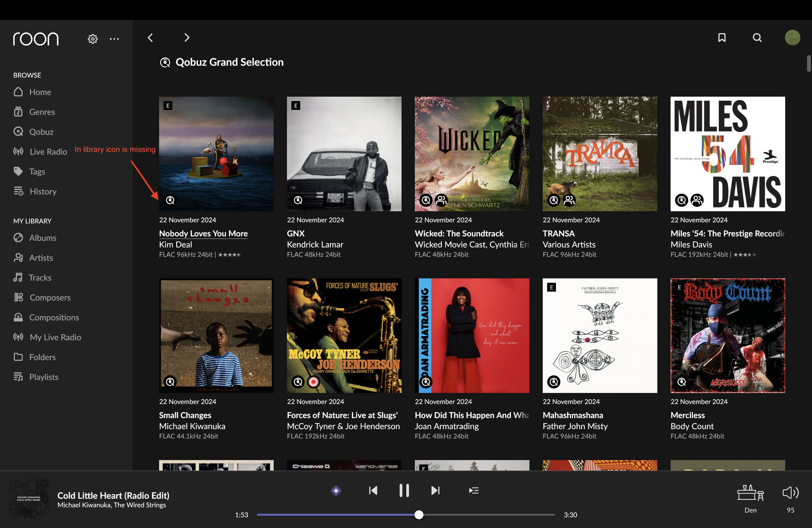Seek using the playback progress slider
The height and width of the screenshot is (528, 812).
[406, 515]
